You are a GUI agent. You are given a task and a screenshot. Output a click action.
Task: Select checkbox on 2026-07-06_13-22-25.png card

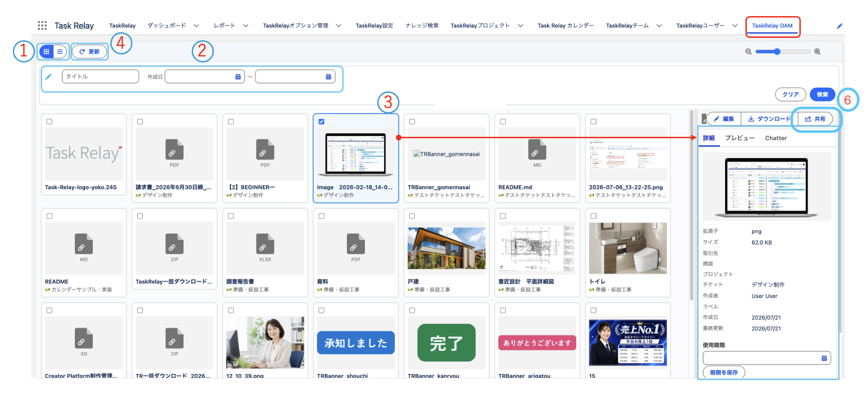click(593, 122)
